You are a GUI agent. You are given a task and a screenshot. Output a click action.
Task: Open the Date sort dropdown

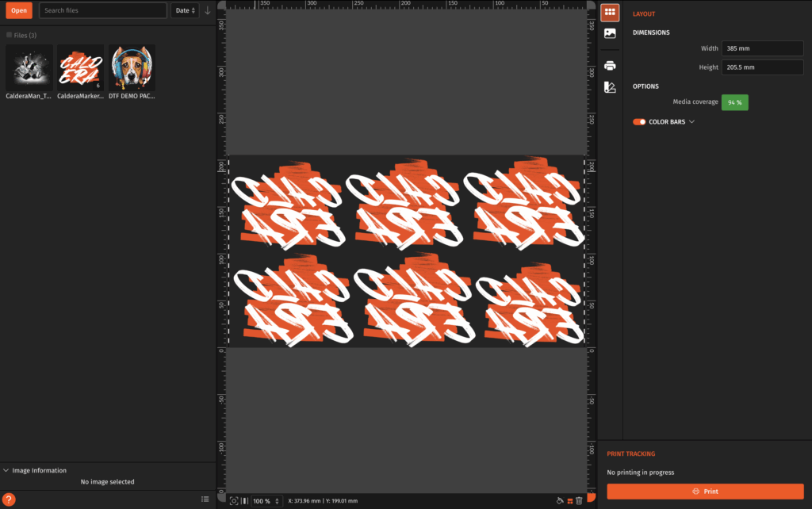(185, 10)
